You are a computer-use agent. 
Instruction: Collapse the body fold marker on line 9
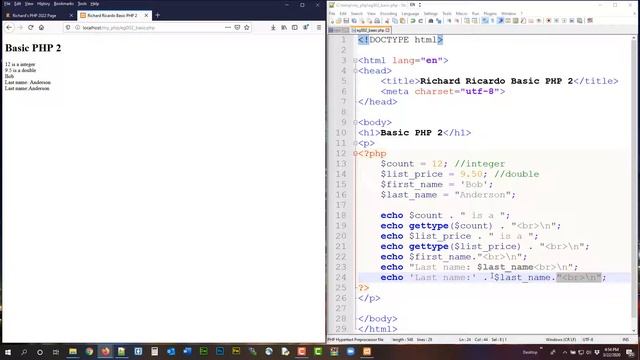pyautogui.click(x=355, y=122)
